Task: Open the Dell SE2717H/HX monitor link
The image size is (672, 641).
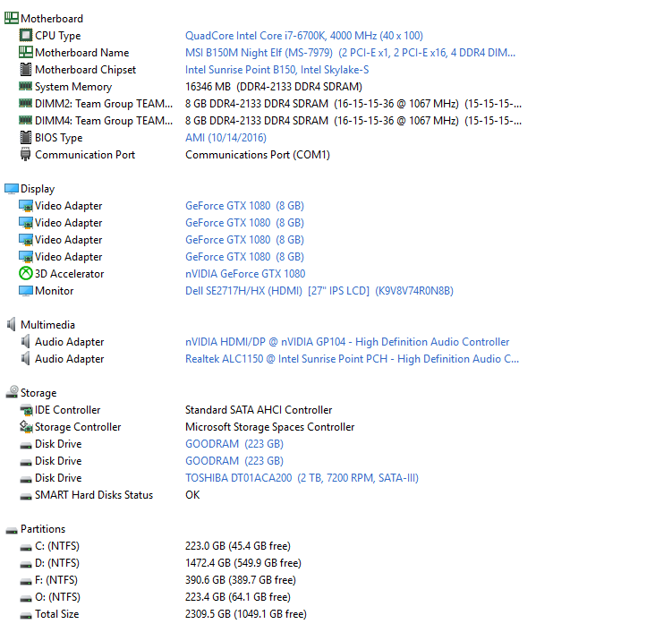Action: click(x=319, y=291)
